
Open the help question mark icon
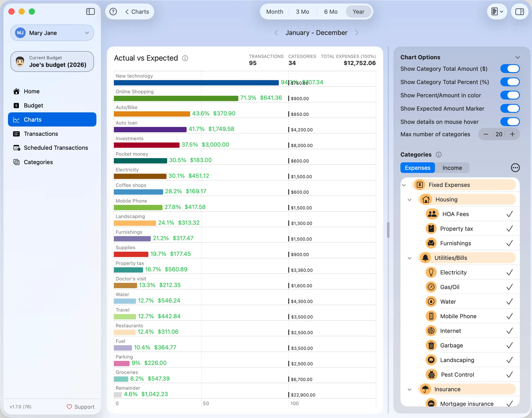(x=113, y=12)
